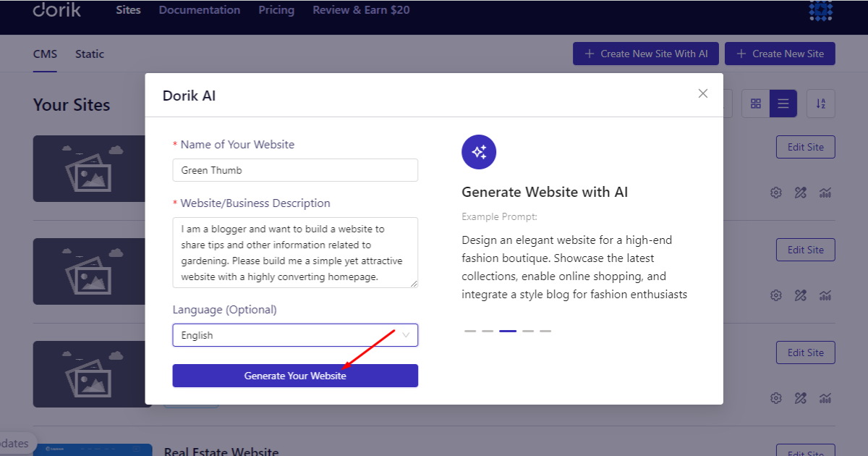Switch to the CMS tab
The image size is (868, 456).
(45, 54)
